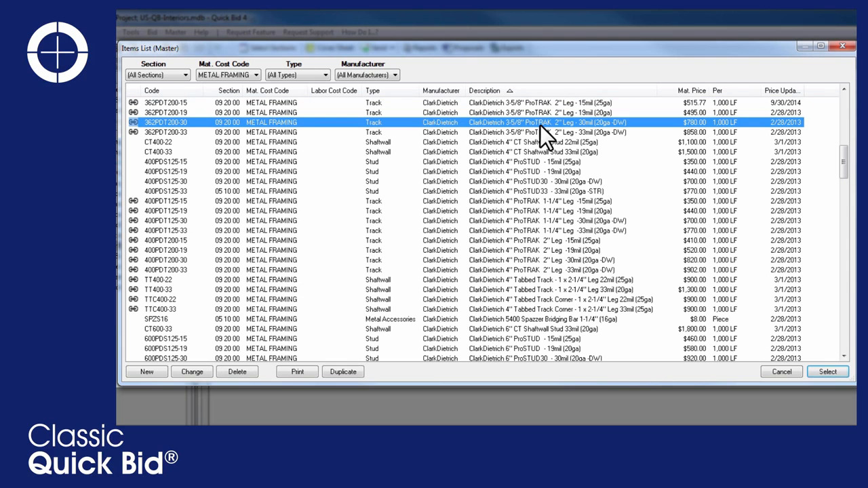Open the Mat. Cost Code dropdown
The height and width of the screenshot is (488, 868).
[x=229, y=75]
